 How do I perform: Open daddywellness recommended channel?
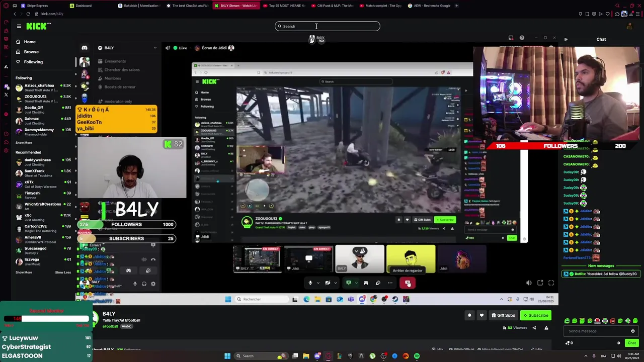pyautogui.click(x=43, y=161)
